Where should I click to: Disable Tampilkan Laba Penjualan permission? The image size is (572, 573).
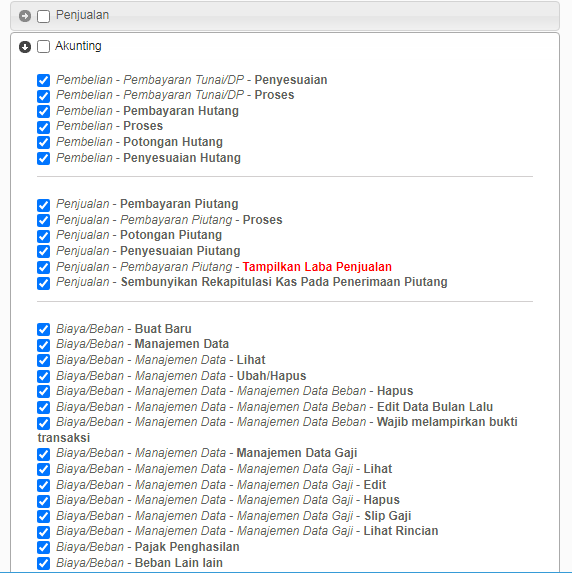43,267
